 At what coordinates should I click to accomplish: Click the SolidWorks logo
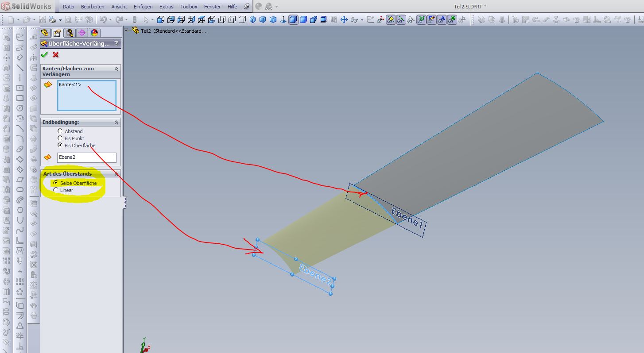(x=26, y=7)
